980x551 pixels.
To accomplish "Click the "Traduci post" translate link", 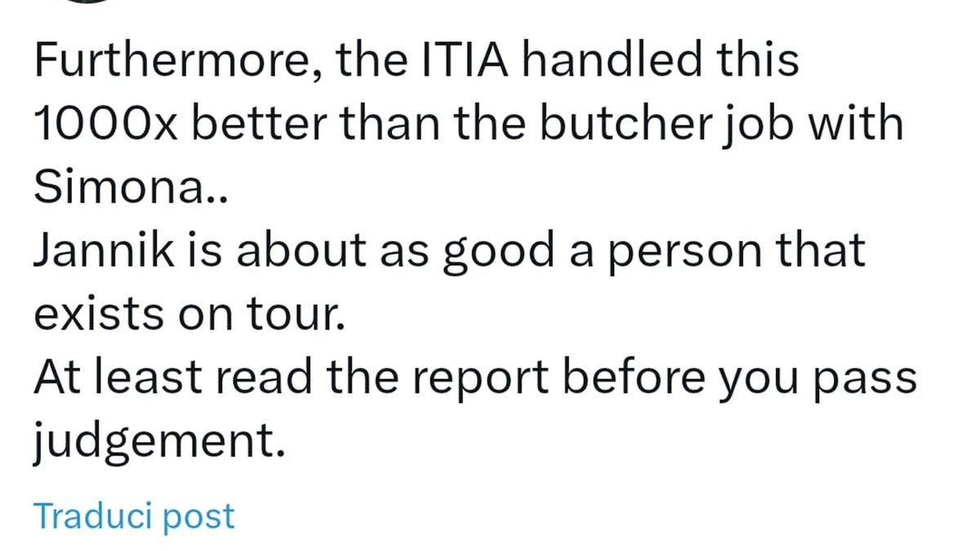I will [x=134, y=516].
